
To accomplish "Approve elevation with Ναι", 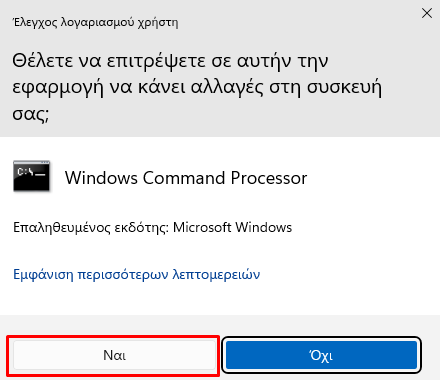I will tap(114, 355).
